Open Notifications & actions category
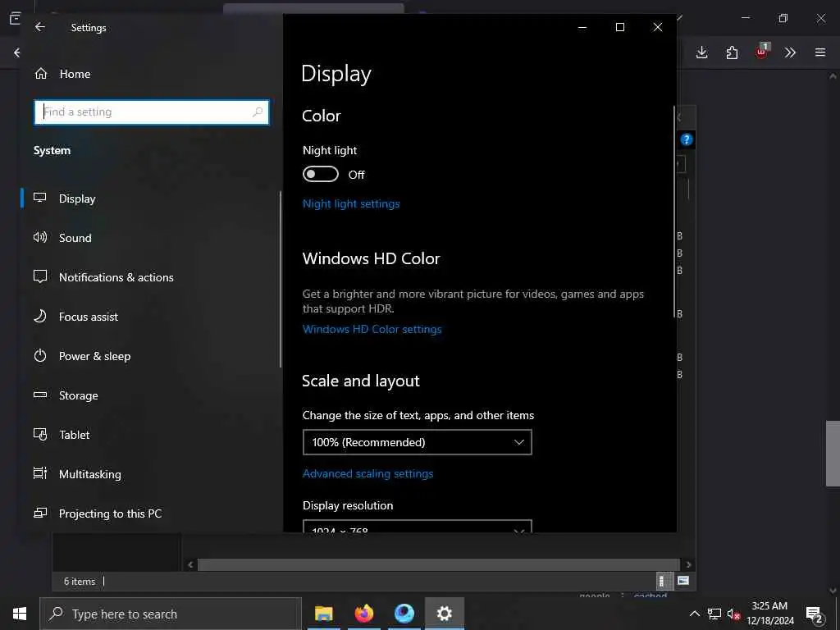Viewport: 840px width, 630px height. pos(150,277)
